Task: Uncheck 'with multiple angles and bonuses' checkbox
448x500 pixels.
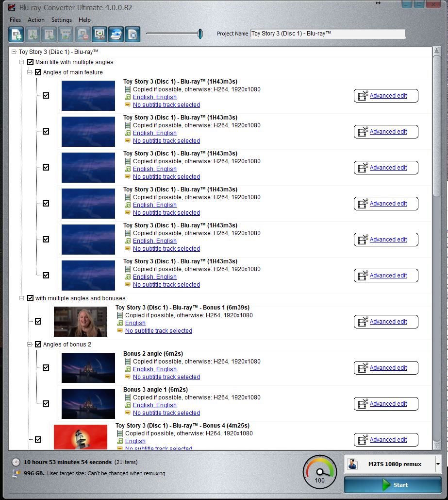Action: click(x=30, y=298)
